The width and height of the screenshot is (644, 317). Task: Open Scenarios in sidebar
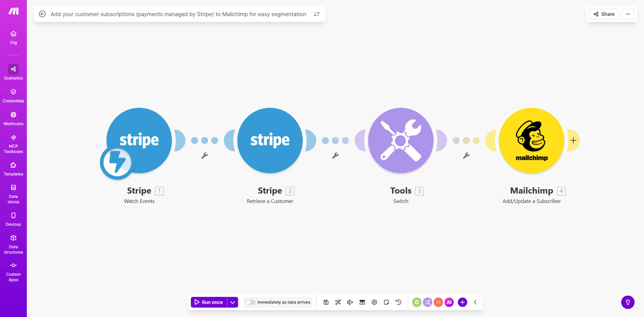[13, 72]
